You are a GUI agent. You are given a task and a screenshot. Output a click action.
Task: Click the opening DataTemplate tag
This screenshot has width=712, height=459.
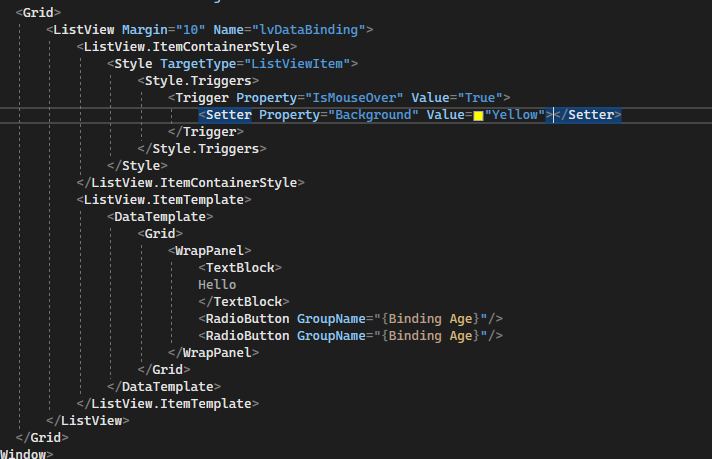[x=160, y=217]
